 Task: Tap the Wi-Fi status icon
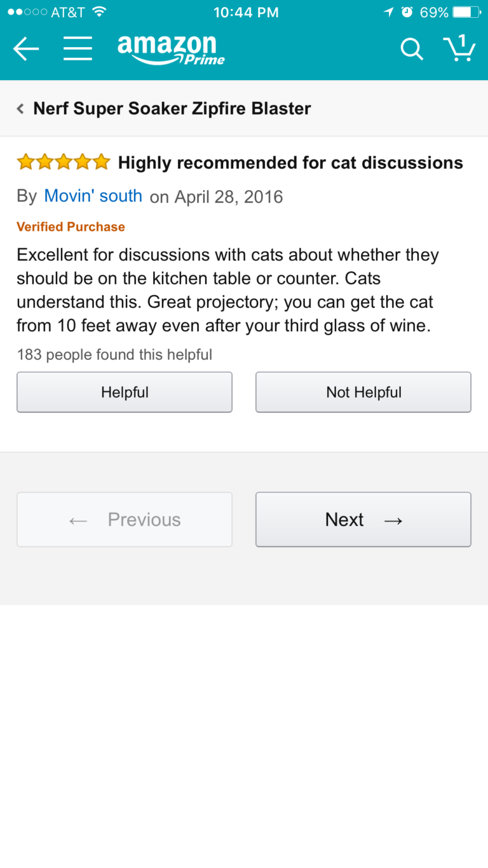pos(99,12)
